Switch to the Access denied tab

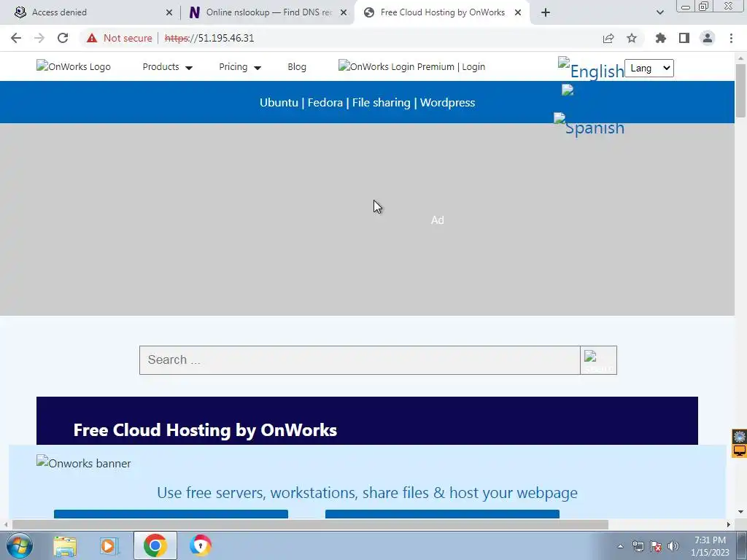[x=90, y=12]
